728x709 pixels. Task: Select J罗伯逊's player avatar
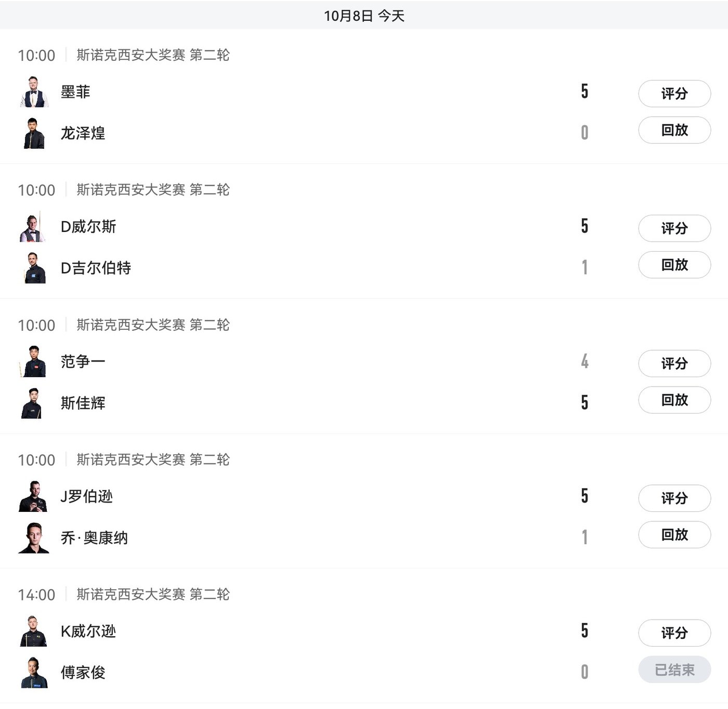coord(34,496)
